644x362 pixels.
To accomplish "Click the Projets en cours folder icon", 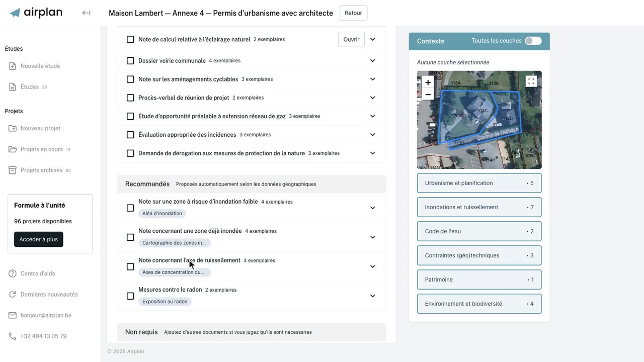I will click(x=13, y=149).
